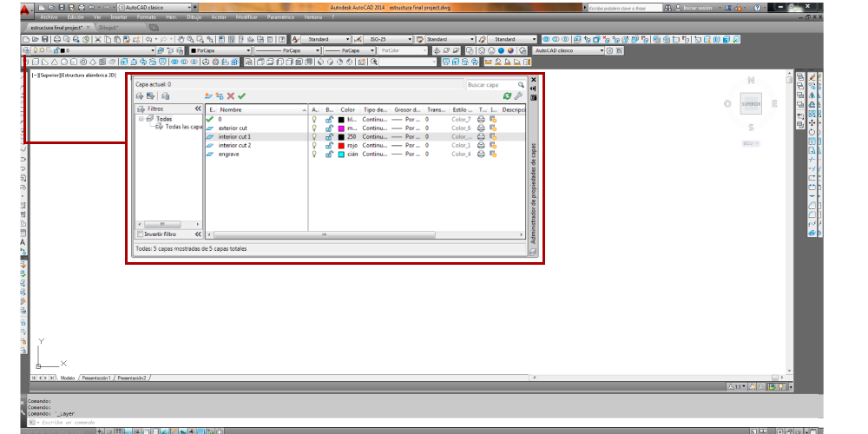868x434 pixels.
Task: Select Pan hand tool in standard toolbar
Action: [x=181, y=39]
